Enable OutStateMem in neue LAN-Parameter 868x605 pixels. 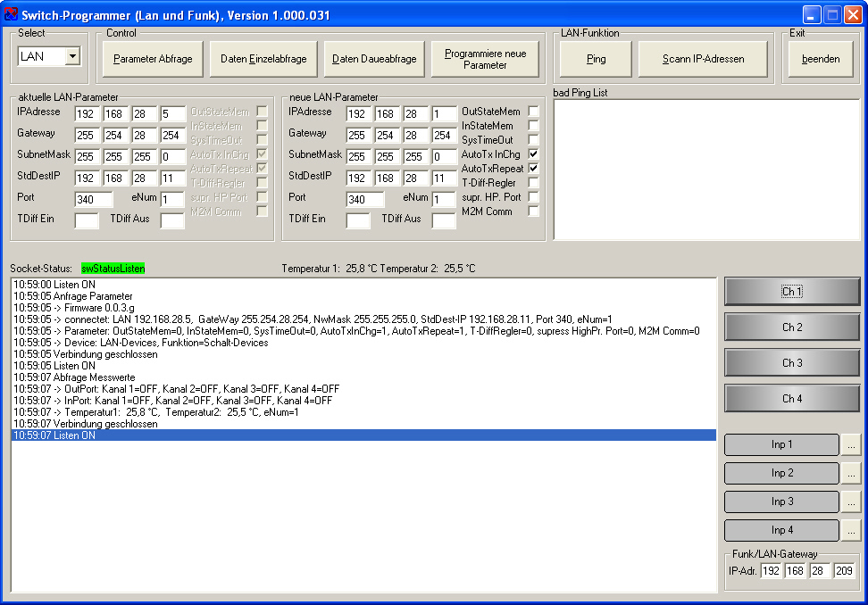pyautogui.click(x=533, y=112)
